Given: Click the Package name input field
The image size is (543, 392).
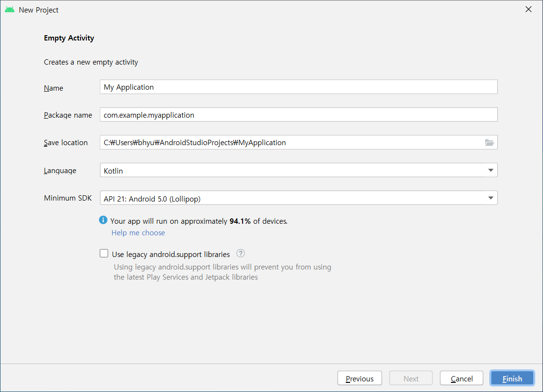Looking at the screenshot, I should point(299,115).
